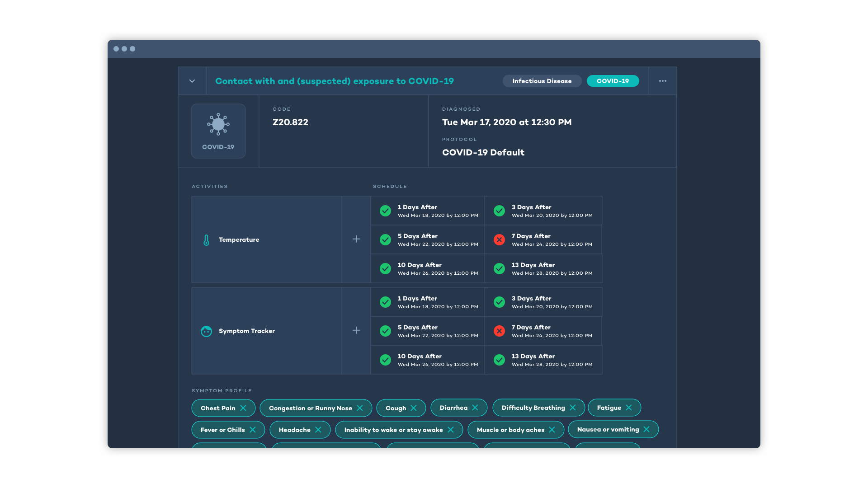868x488 pixels.
Task: Remove the Diarrhea symptom tag
Action: [475, 408]
